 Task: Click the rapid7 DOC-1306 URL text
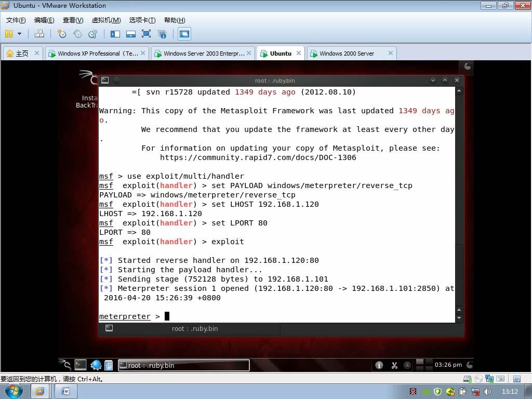[258, 157]
